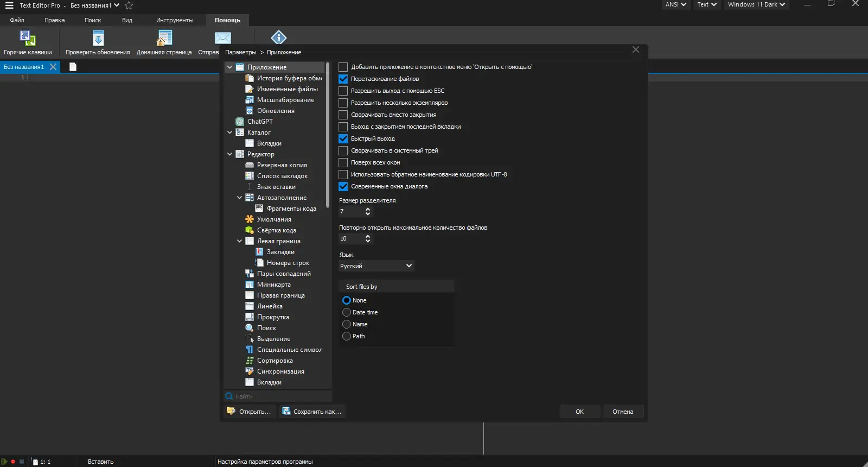
Task: Click the Изменённые файлы tree icon
Action: (250, 89)
